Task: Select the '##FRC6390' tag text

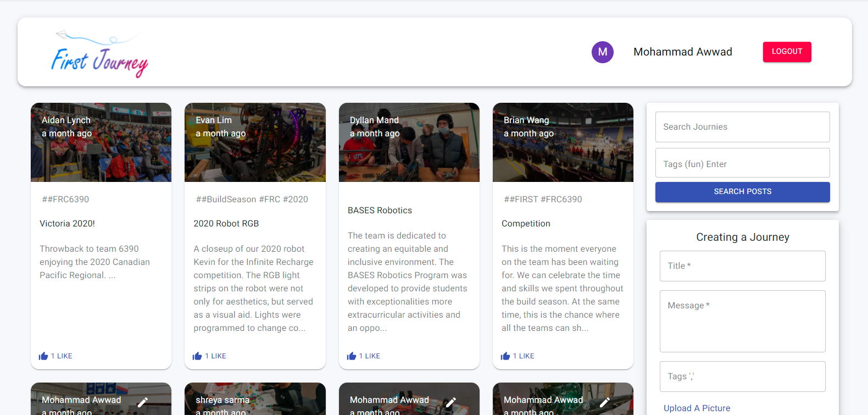Action: (65, 200)
